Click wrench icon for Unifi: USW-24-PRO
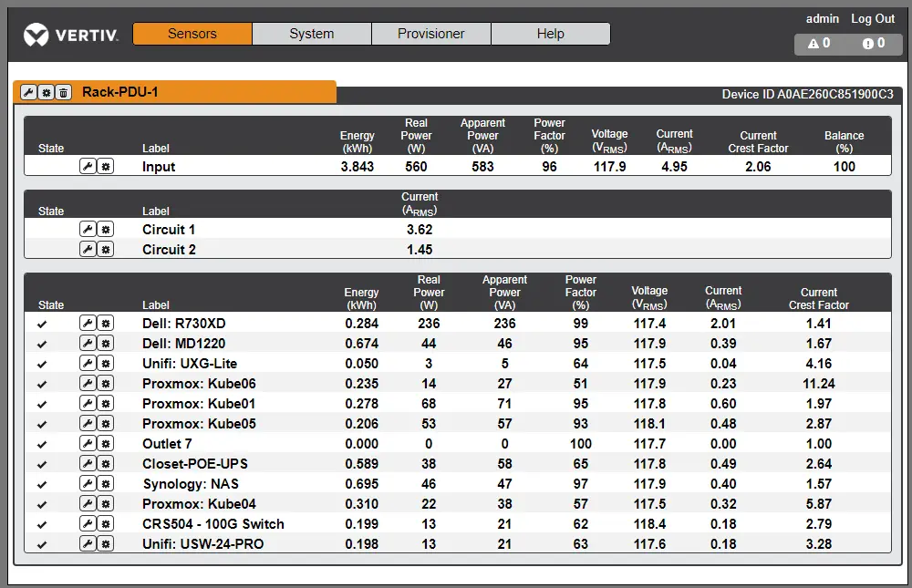Image resolution: width=912 pixels, height=588 pixels. click(88, 544)
